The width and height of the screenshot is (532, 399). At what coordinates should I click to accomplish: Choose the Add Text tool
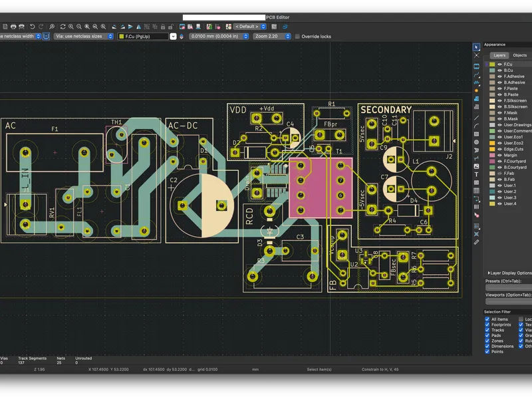pos(476,174)
